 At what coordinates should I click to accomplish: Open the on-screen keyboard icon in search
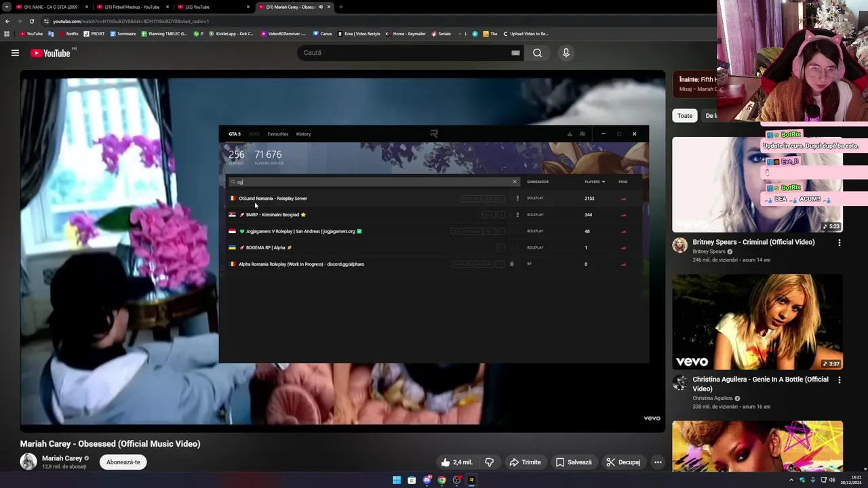515,53
